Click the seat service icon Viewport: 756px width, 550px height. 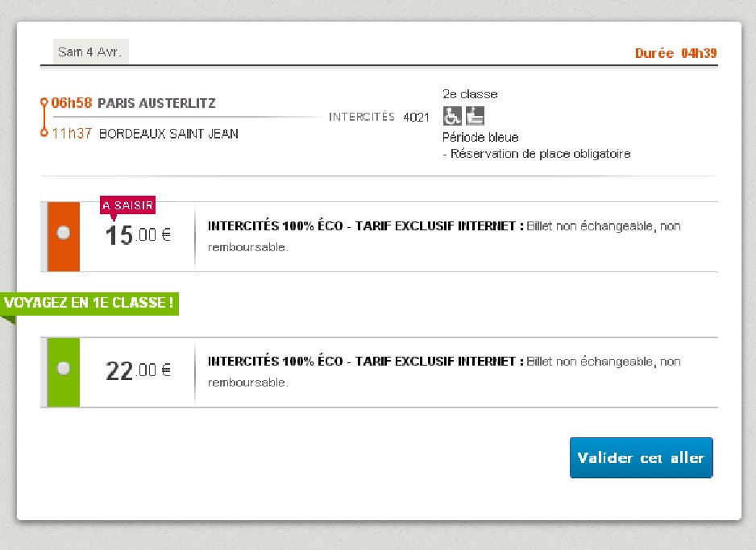point(475,116)
